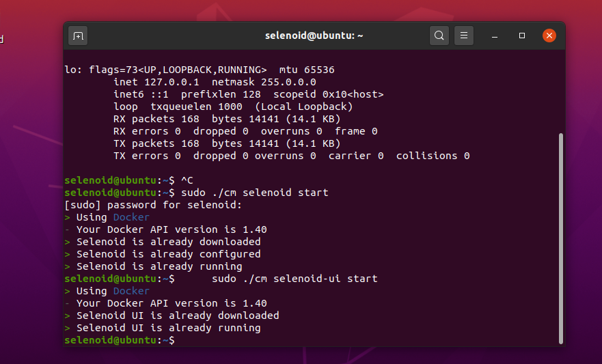
Task: Click the terminal vertical scrollbar
Action: tap(560, 238)
